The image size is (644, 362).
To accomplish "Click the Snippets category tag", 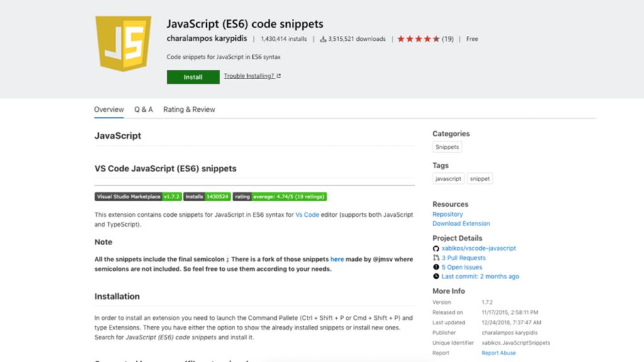I will click(x=447, y=147).
